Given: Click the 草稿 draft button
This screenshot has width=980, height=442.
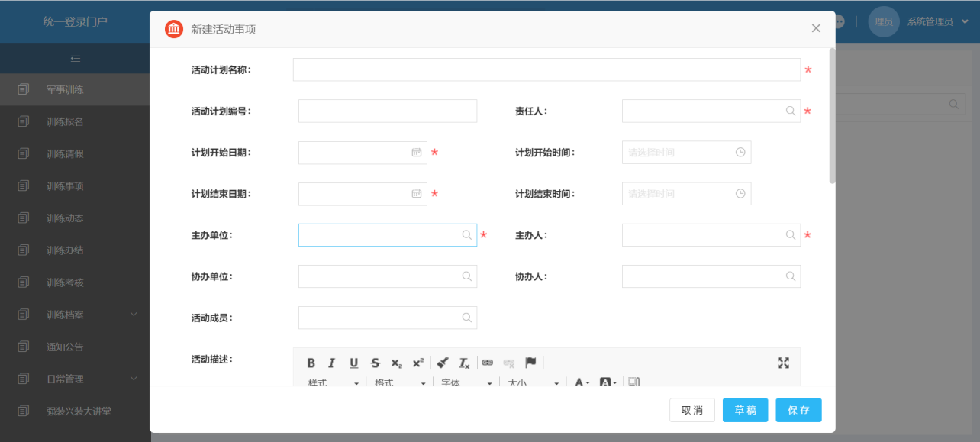Looking at the screenshot, I should point(746,410).
